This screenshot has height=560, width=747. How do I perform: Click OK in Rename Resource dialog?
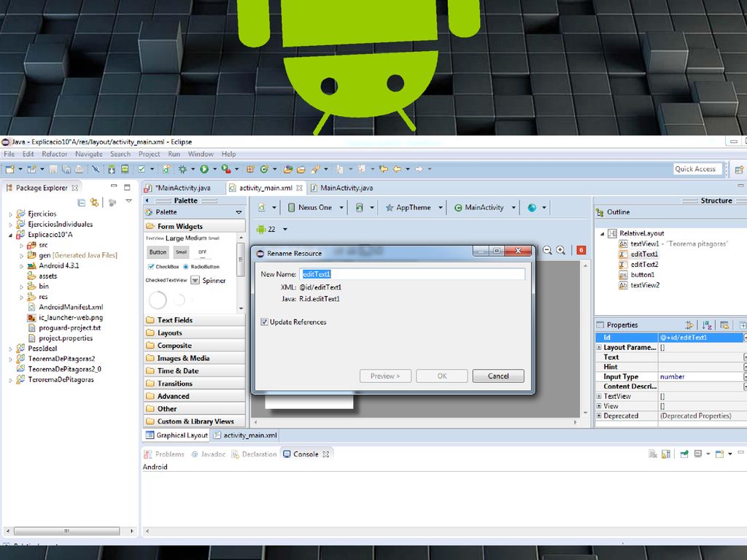(442, 376)
